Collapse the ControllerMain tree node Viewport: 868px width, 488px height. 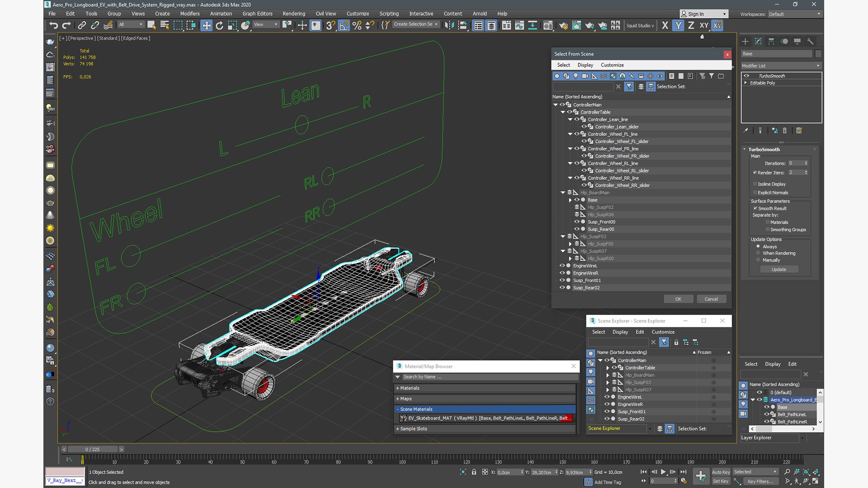[556, 104]
